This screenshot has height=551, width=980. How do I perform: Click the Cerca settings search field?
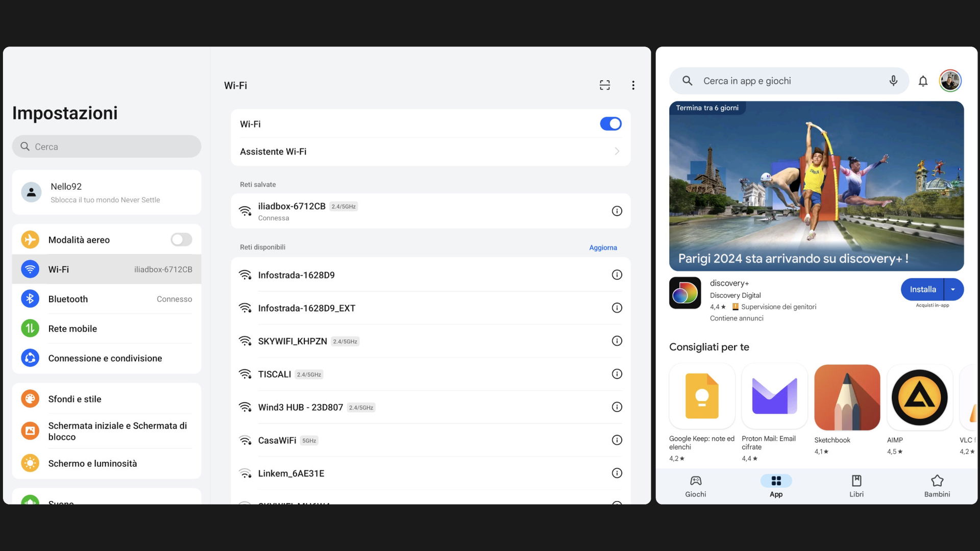point(107,146)
